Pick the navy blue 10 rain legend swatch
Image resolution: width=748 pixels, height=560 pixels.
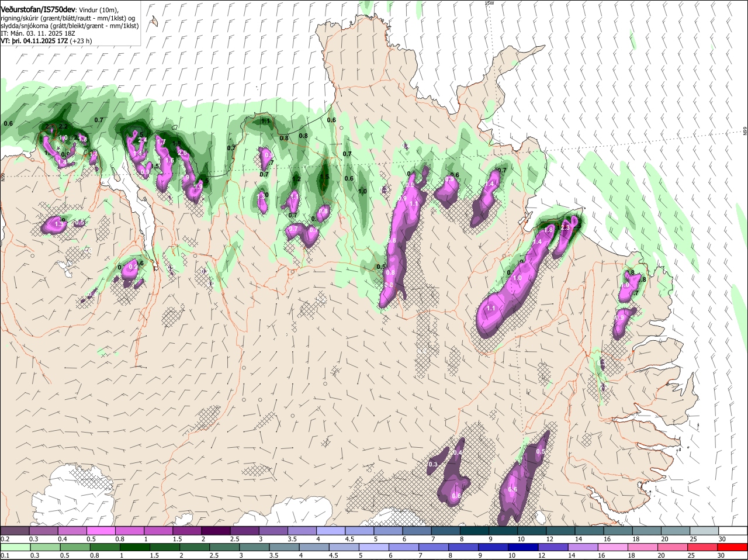tap(523, 547)
